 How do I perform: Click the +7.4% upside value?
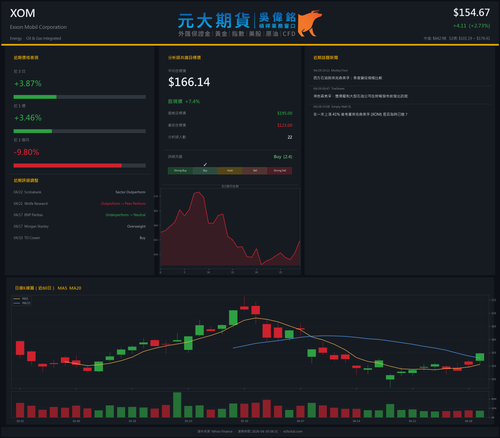(192, 101)
